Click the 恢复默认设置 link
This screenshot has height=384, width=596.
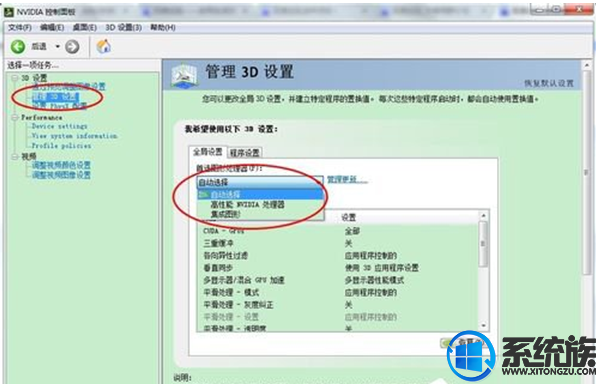point(549,83)
